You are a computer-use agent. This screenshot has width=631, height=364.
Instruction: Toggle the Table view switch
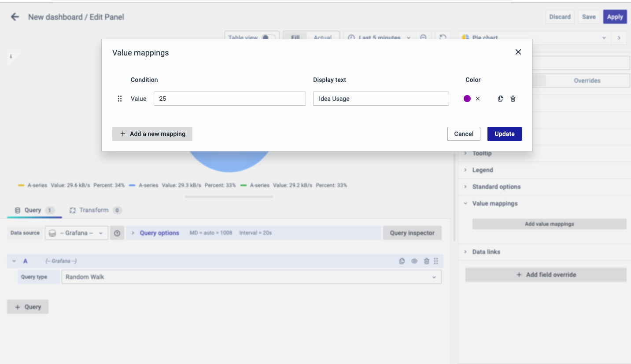268,38
